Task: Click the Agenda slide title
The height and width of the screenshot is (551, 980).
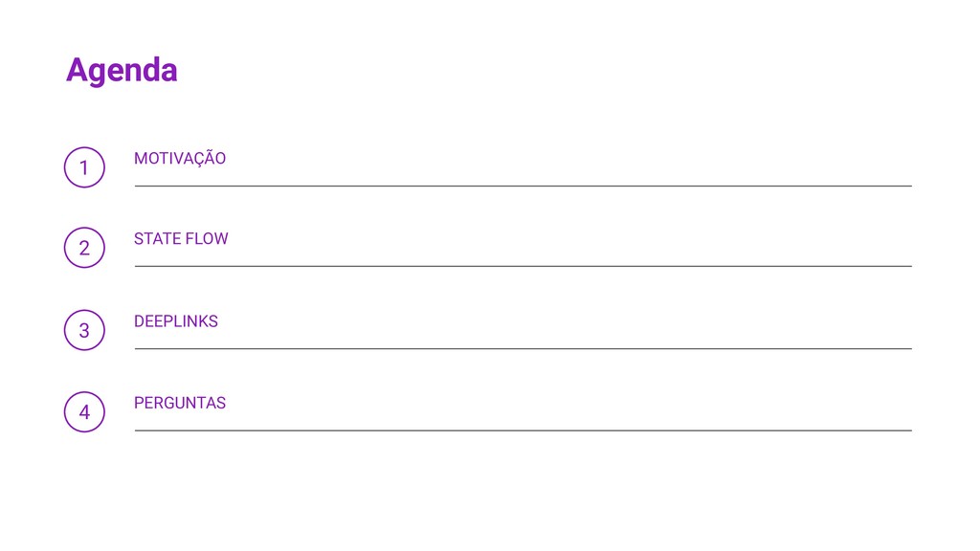Action: coord(122,70)
